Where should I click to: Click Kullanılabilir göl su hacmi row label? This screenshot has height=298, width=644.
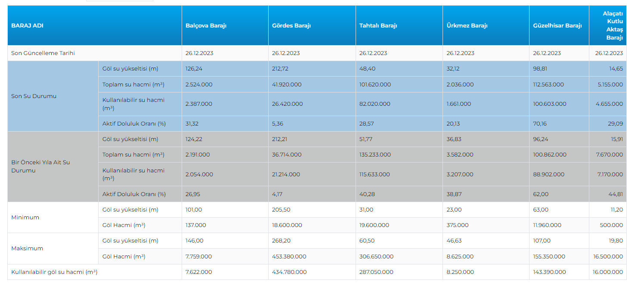[54, 272]
